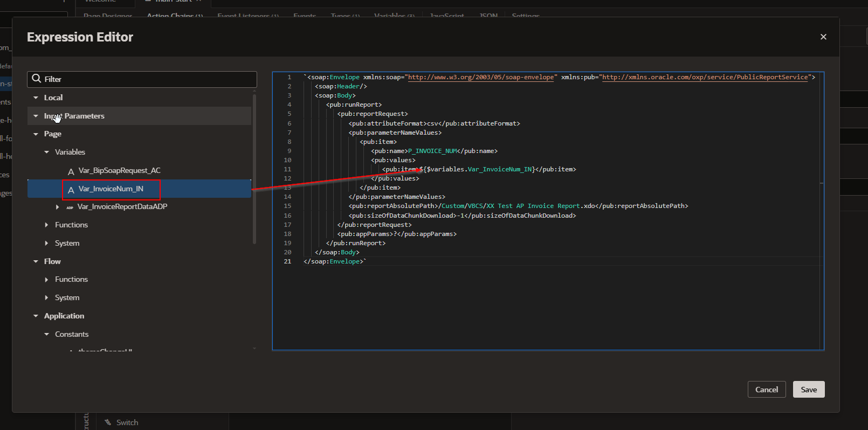Screen dimensions: 868x430
Task: Click line number 11 in code gutter
Action: [x=287, y=169]
